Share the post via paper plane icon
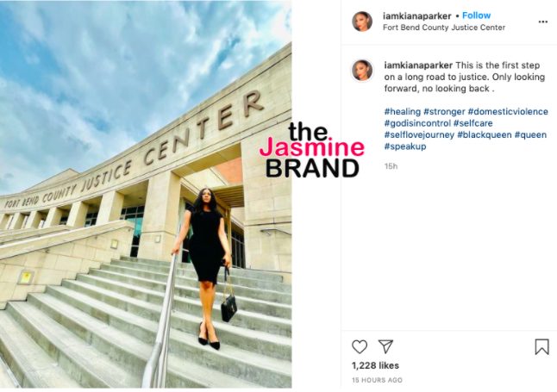Viewport: 557px width, 392px height. [385, 346]
